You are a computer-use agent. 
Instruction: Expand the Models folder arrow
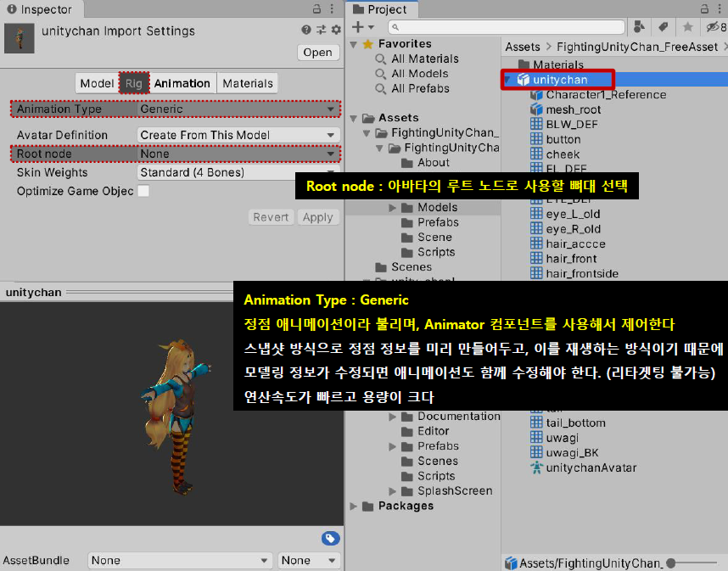[x=392, y=208]
